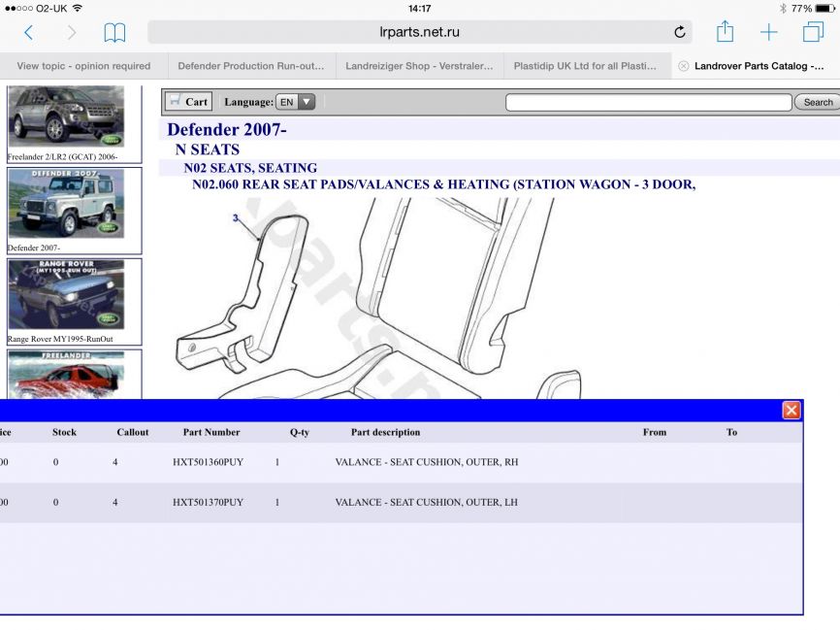
Task: Add a new tab with plus icon
Action: click(x=769, y=32)
